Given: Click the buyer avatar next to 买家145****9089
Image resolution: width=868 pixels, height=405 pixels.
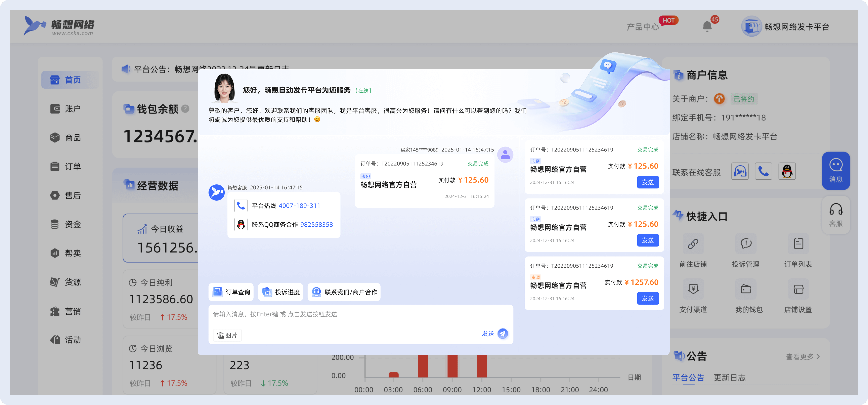Looking at the screenshot, I should pos(505,155).
